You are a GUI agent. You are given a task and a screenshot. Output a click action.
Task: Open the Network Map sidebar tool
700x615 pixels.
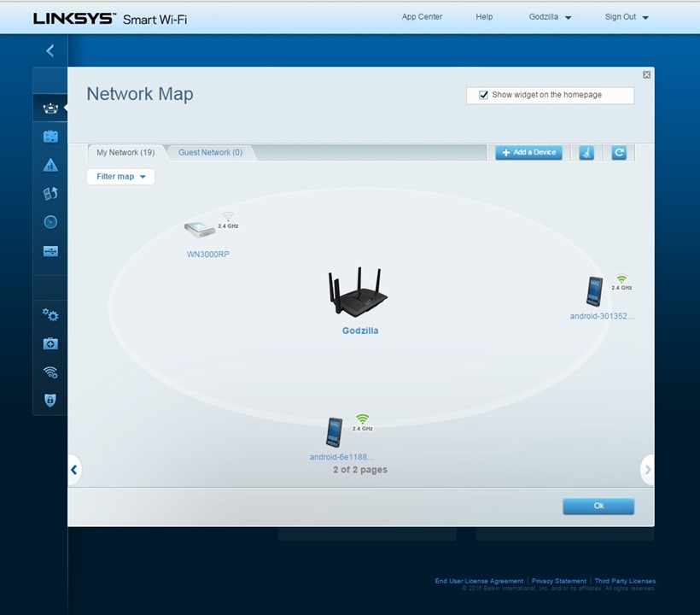pos(50,108)
